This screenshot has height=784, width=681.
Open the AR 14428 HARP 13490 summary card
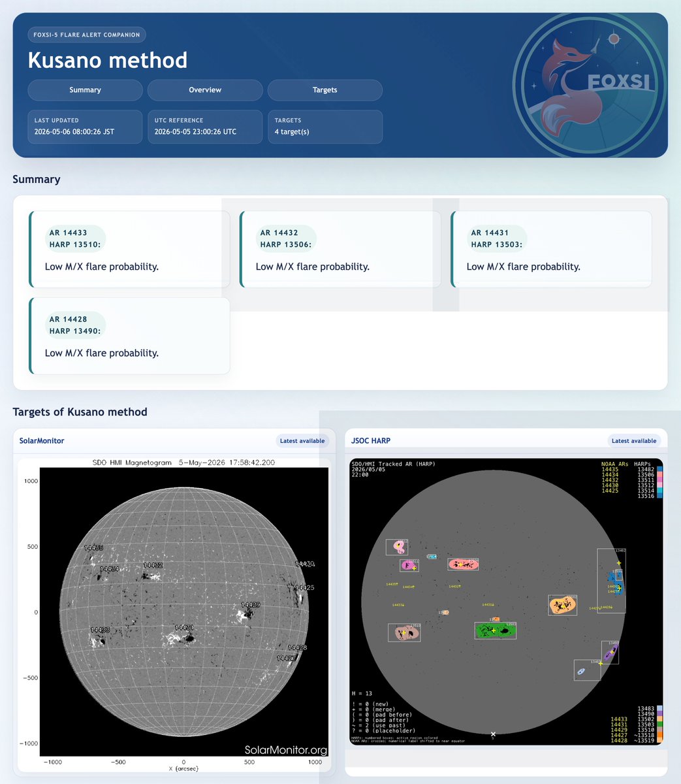[x=130, y=336]
